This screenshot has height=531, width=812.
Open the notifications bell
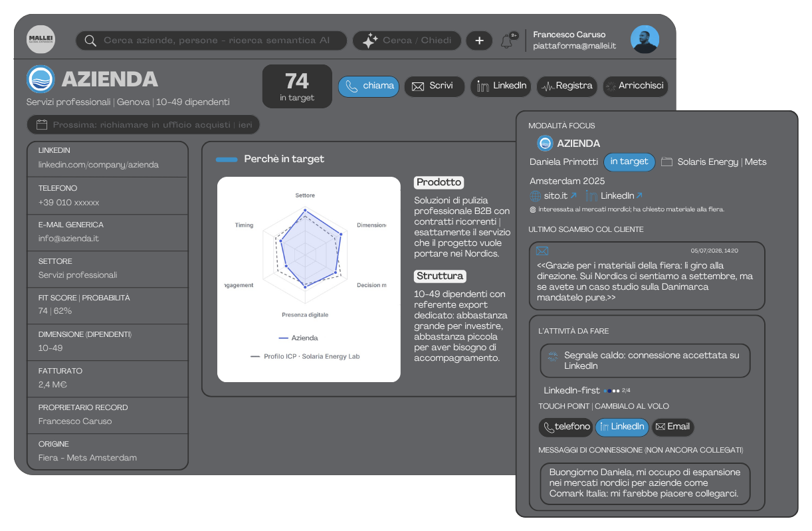tap(507, 41)
